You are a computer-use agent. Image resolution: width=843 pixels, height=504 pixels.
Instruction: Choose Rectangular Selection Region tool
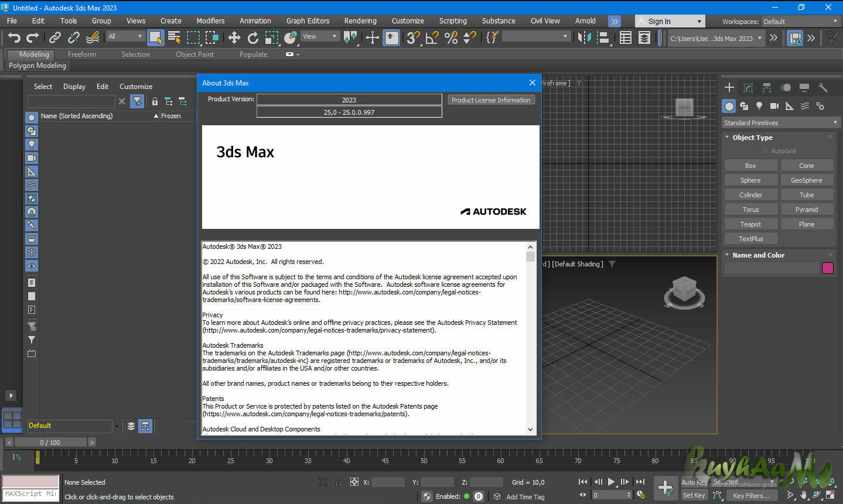[x=193, y=38]
